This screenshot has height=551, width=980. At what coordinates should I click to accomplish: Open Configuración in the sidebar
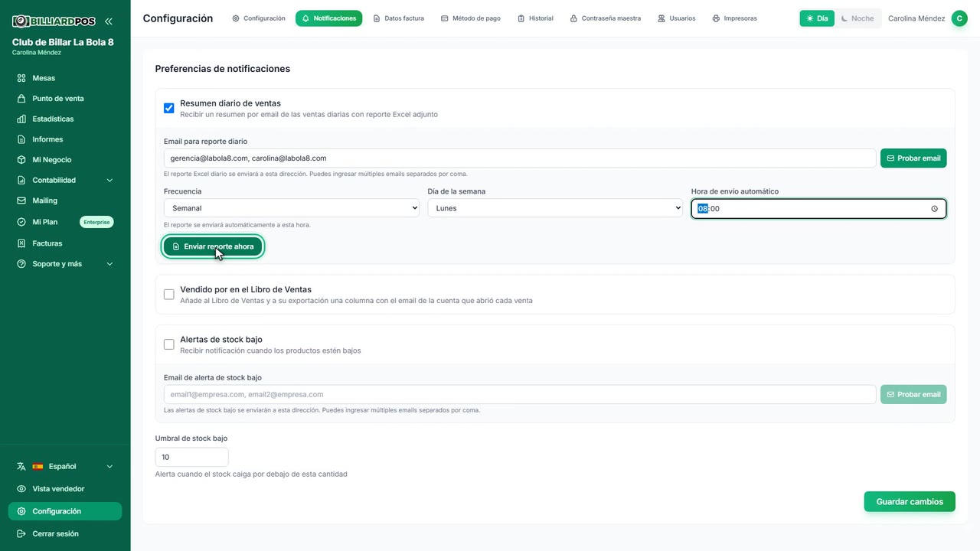coord(65,511)
